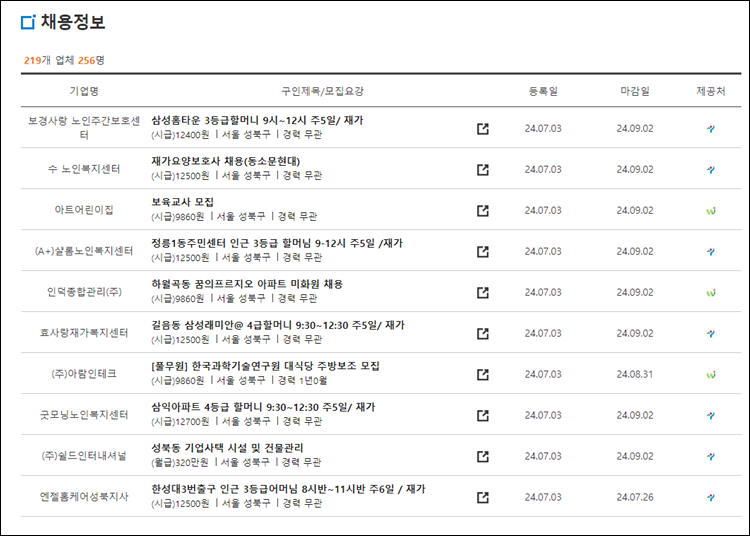Open job posting 길음동 삼성래미안@ 4급할머니

pyautogui.click(x=278, y=325)
